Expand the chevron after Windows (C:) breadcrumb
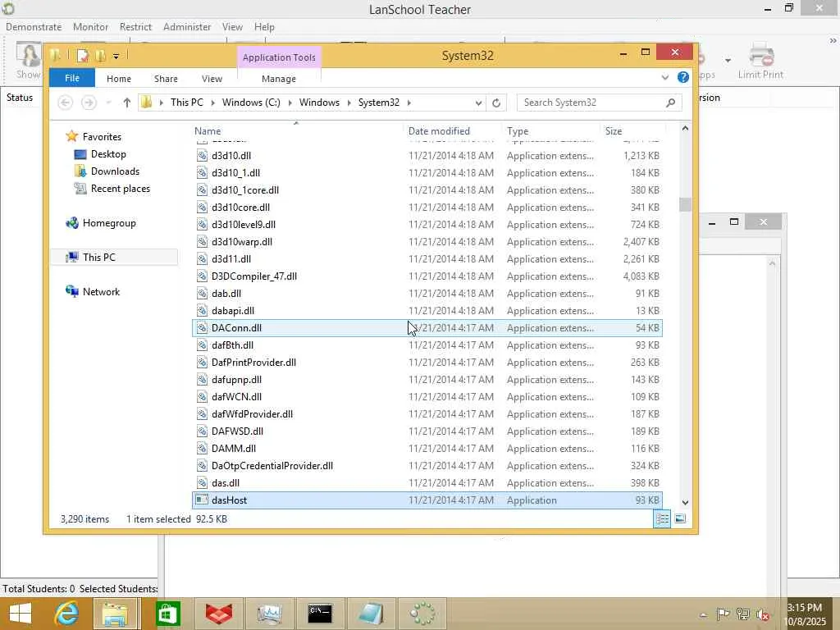Screen dimensions: 840x630 point(290,103)
